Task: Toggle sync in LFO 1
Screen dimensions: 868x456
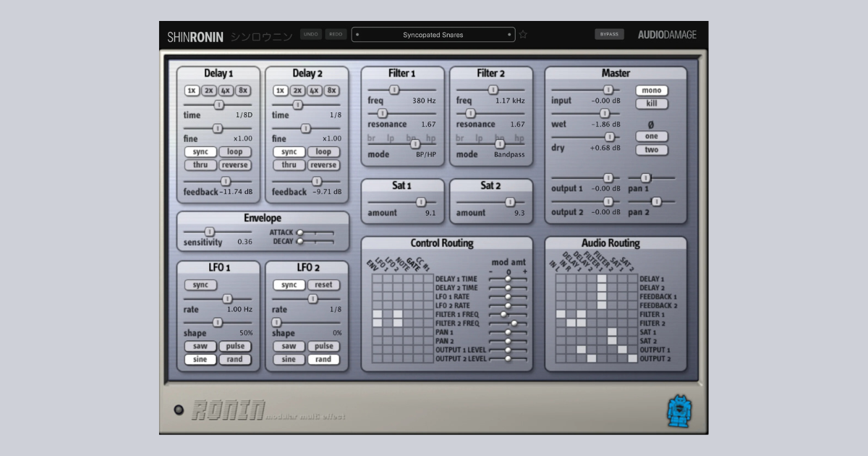Action: pyautogui.click(x=200, y=285)
